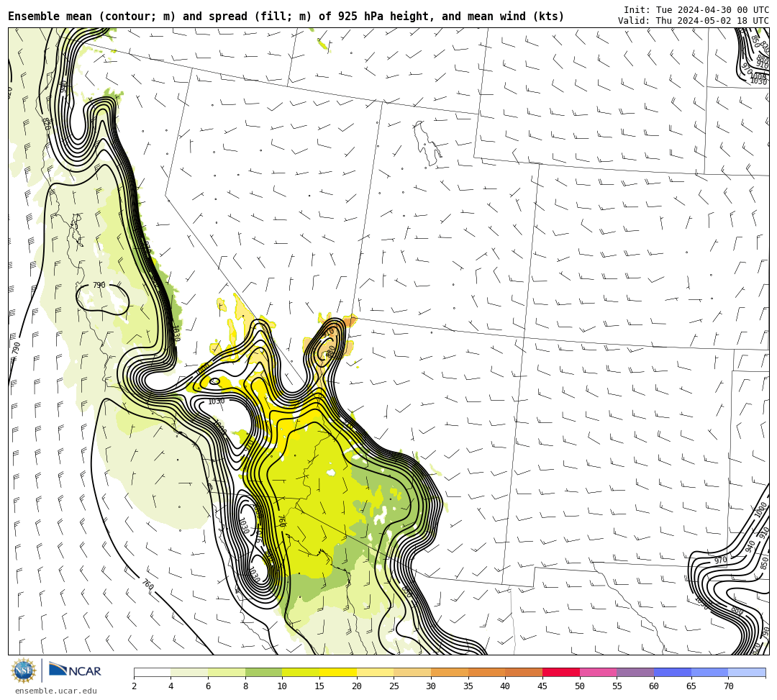Viewport: 777px width, 700px height.
Task: Click the colorbar tick label '35'
Action: click(x=468, y=686)
